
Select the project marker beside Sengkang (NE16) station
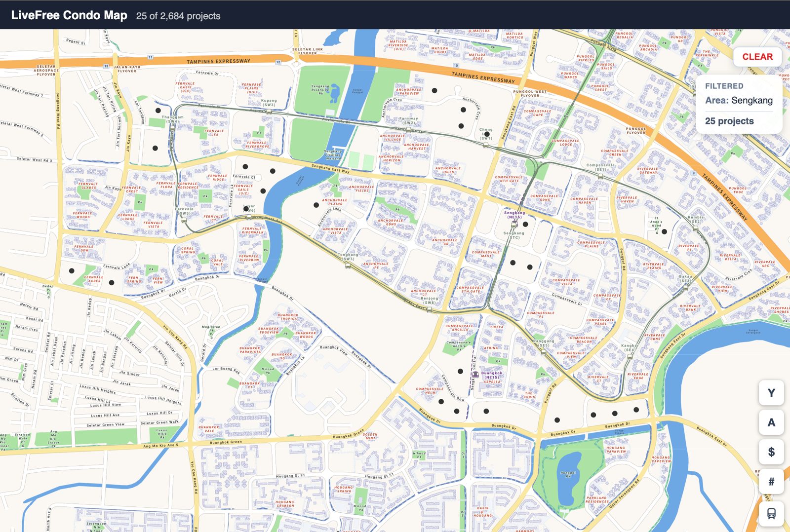click(x=525, y=224)
